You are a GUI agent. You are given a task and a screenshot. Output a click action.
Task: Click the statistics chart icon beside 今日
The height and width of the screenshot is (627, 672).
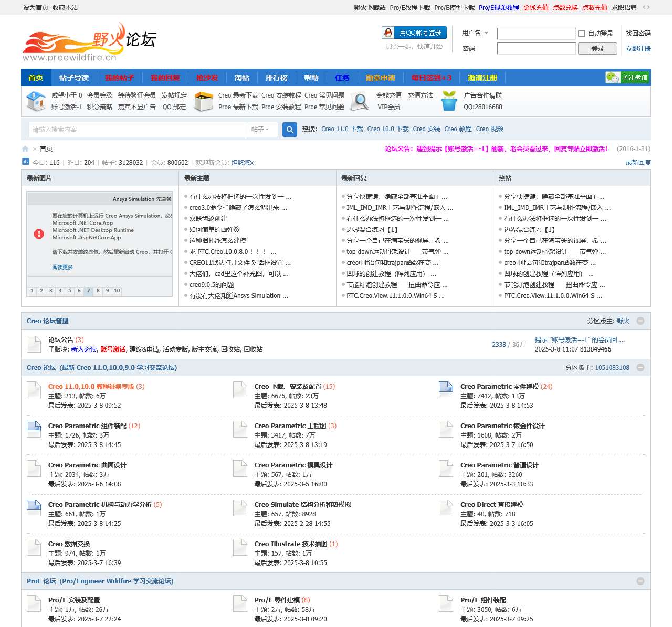pyautogui.click(x=25, y=162)
